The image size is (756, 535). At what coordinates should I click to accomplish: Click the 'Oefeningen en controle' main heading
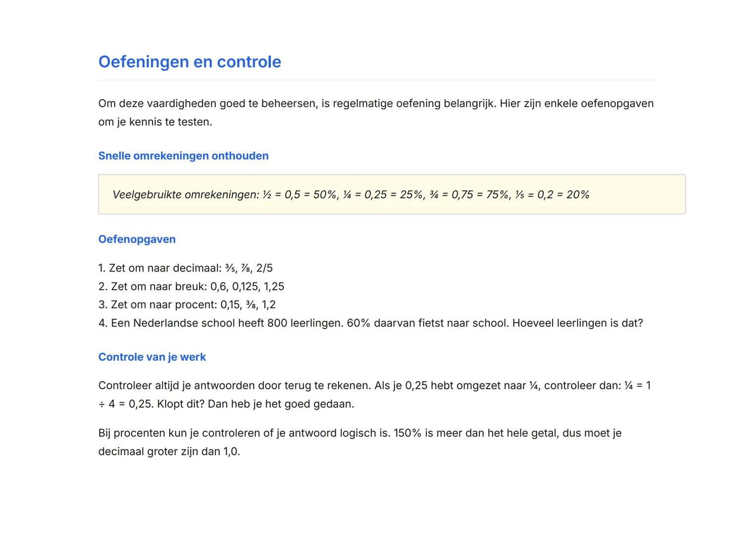[190, 62]
